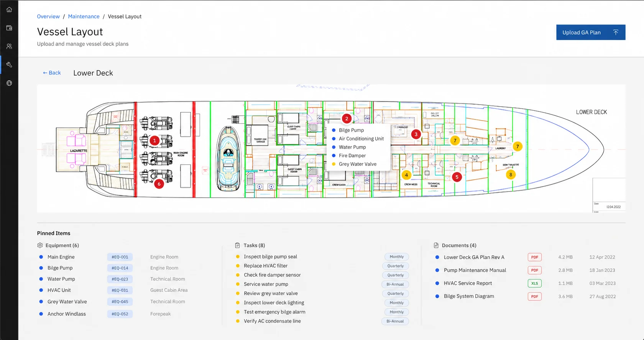Image resolution: width=644 pixels, height=340 pixels.
Task: Click XLS badge for HVAC Service Report
Action: click(535, 283)
